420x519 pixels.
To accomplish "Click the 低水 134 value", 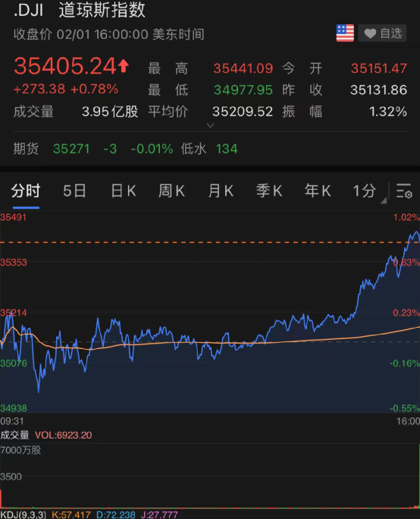I will pos(209,149).
